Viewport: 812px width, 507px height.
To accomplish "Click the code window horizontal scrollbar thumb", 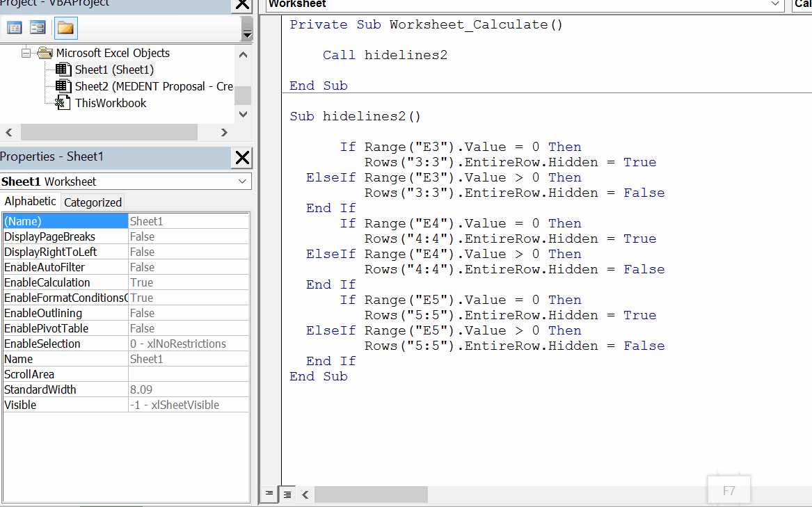I will coord(371,494).
